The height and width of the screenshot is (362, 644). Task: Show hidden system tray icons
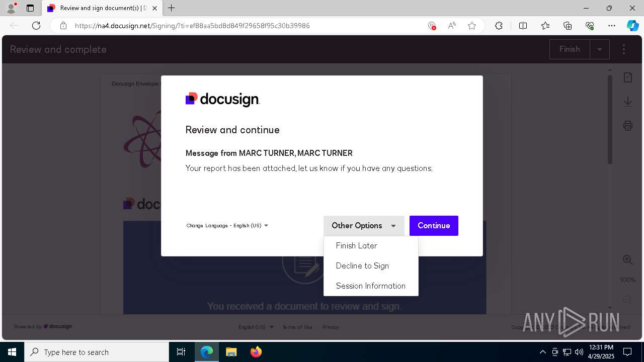pos(542,352)
